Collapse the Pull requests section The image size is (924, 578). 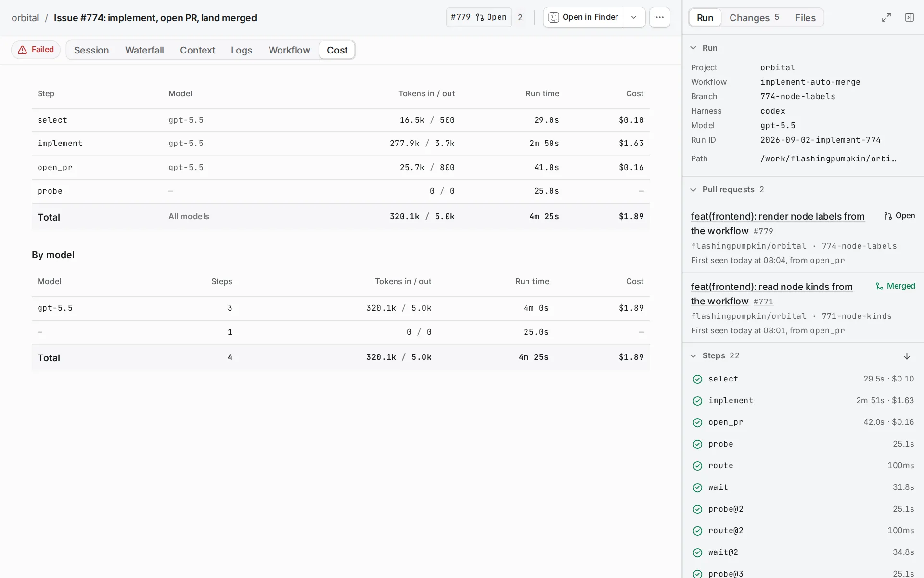[x=693, y=190]
